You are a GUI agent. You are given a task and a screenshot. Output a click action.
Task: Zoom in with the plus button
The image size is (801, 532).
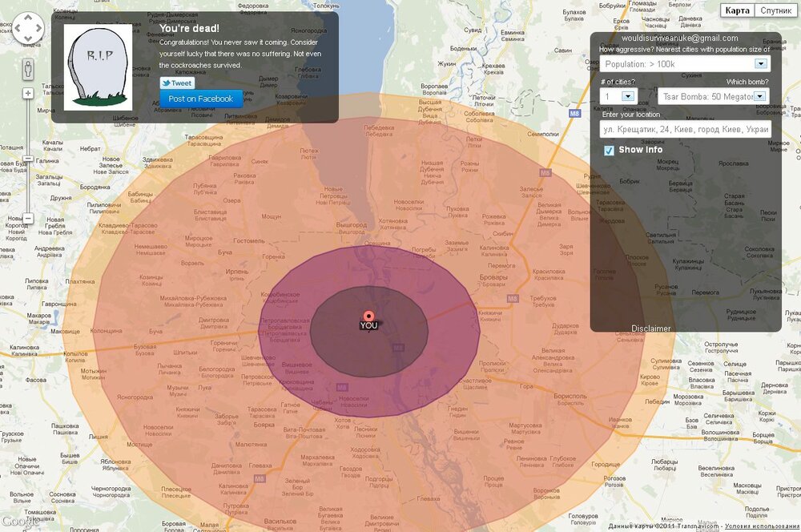click(x=28, y=93)
